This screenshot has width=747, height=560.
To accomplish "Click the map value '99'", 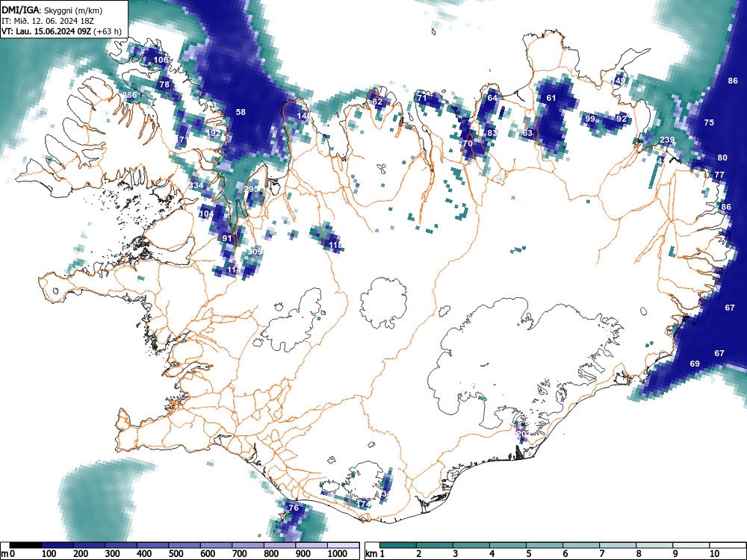I will pyautogui.click(x=590, y=119).
